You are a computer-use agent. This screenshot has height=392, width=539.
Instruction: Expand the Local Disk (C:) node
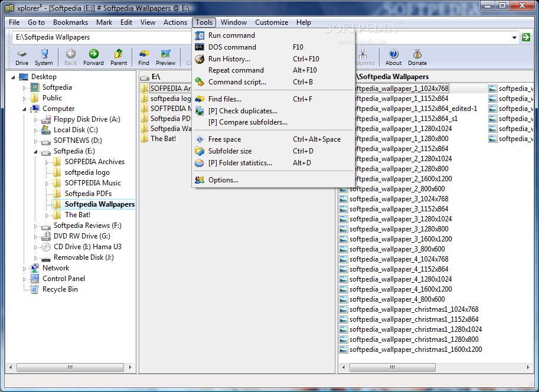click(x=35, y=130)
